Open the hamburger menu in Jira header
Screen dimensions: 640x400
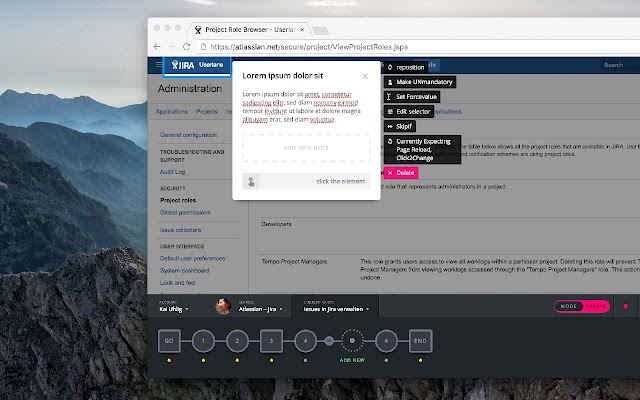pos(158,64)
